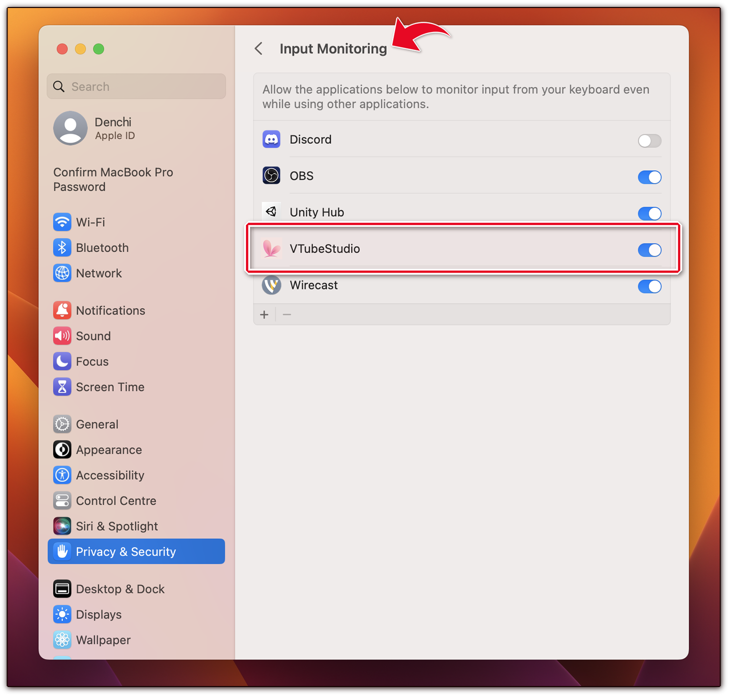Open Focus settings label

click(92, 361)
